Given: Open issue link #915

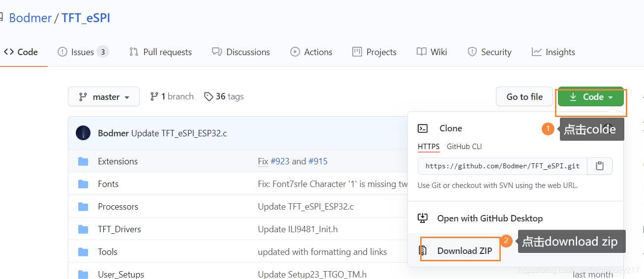Looking at the screenshot, I should pyautogui.click(x=318, y=161).
